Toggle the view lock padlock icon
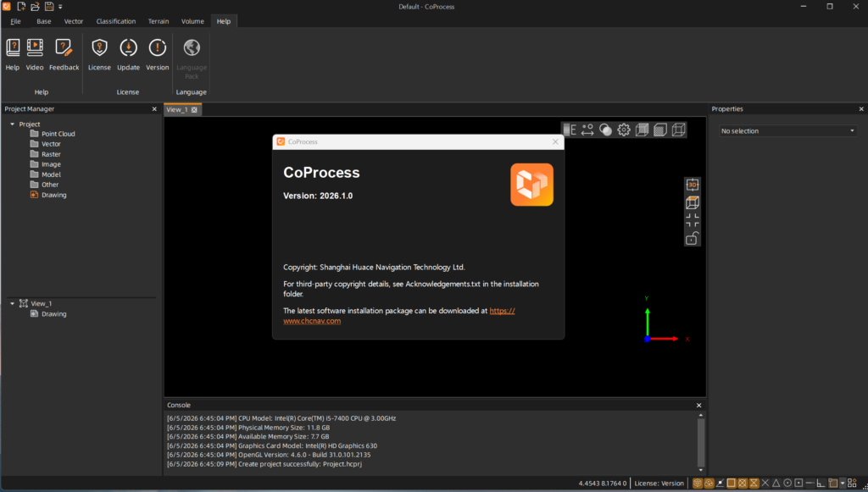This screenshot has height=492, width=868. click(693, 238)
